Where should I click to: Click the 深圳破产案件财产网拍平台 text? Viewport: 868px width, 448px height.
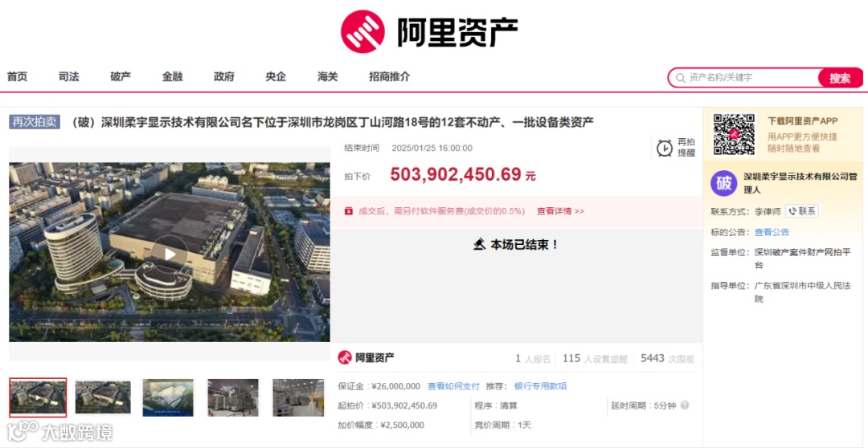pyautogui.click(x=803, y=259)
